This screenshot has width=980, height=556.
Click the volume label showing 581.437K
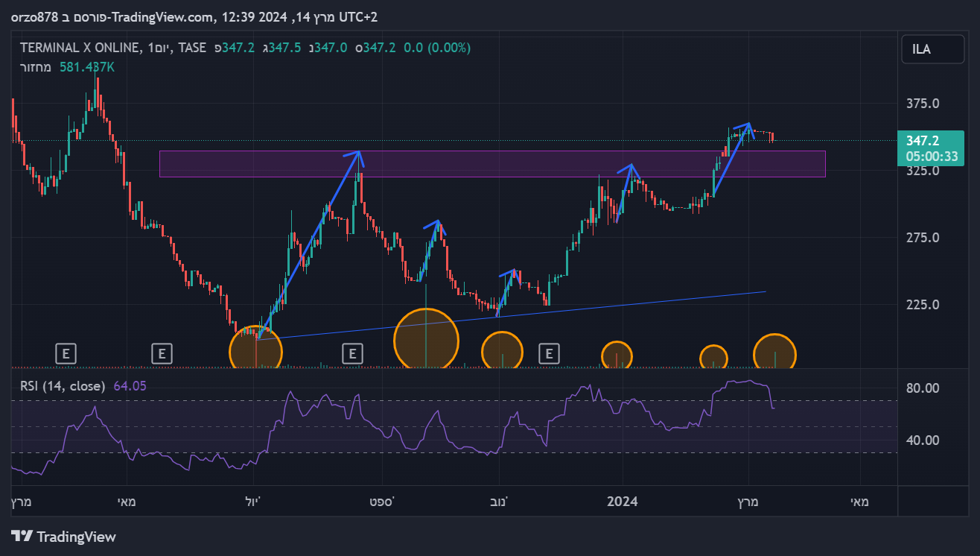point(87,67)
